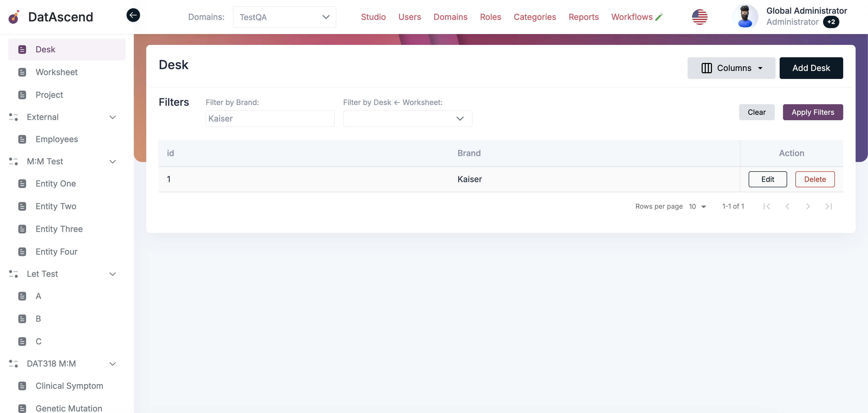Screen dimensions: 868x413
Task: Expand the External category chevron
Action: [113, 117]
